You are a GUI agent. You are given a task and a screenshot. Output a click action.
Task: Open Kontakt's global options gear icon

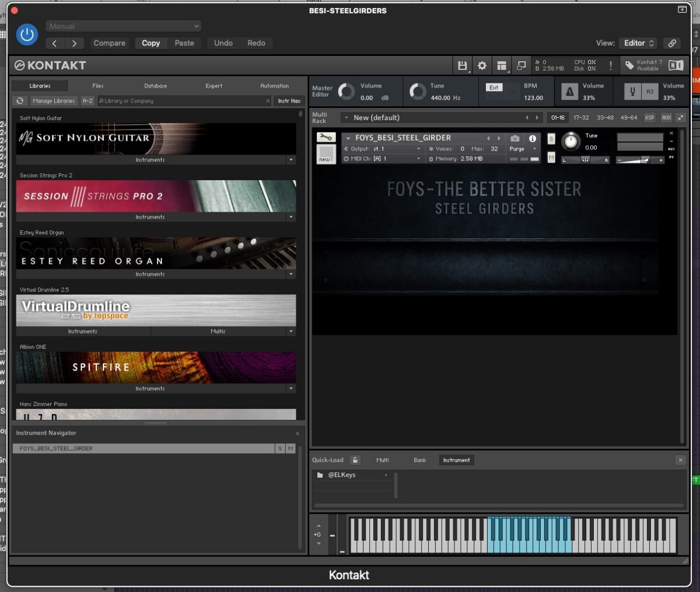coord(482,65)
